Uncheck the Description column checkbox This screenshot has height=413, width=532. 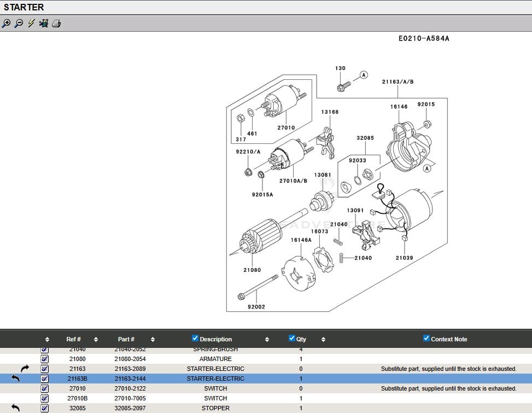[x=195, y=339]
